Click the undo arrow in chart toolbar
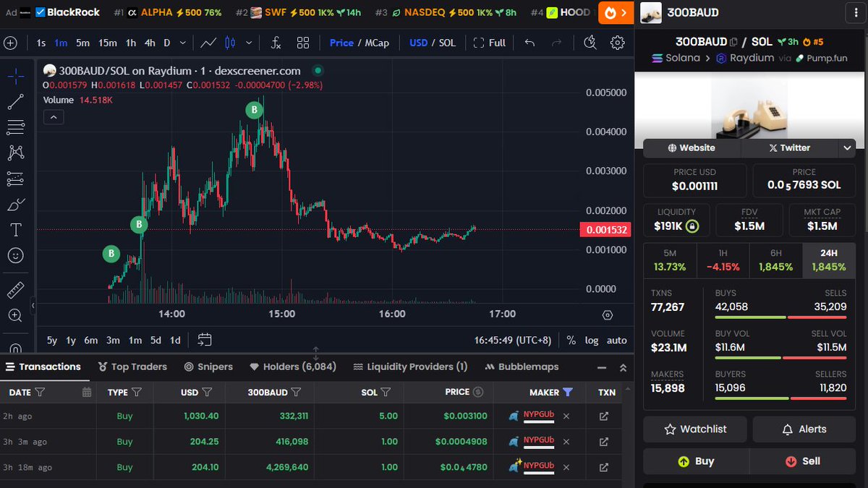Screen dimensions: 868x488 coord(529,43)
